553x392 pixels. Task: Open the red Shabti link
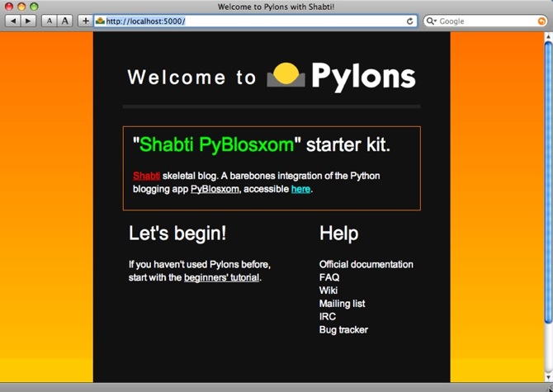point(146,176)
